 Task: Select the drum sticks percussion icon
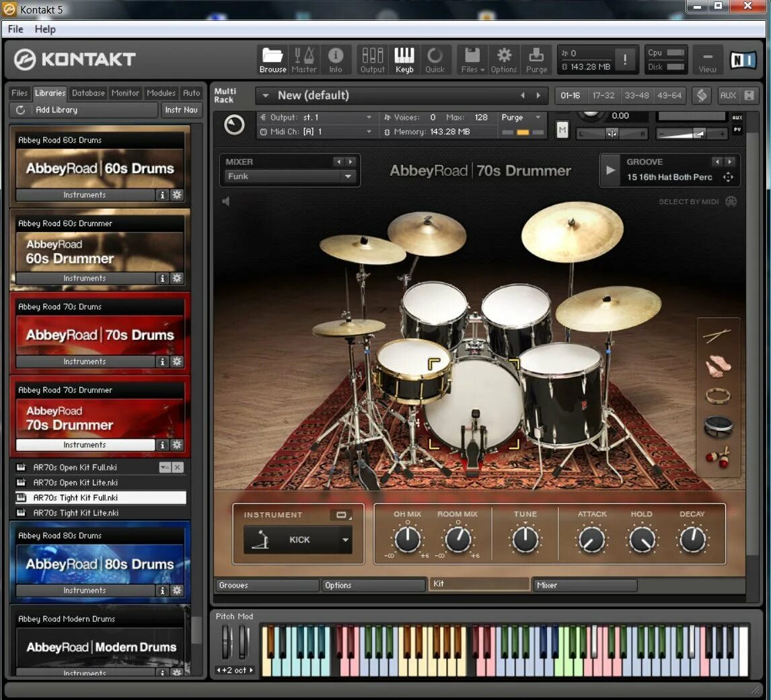click(717, 335)
